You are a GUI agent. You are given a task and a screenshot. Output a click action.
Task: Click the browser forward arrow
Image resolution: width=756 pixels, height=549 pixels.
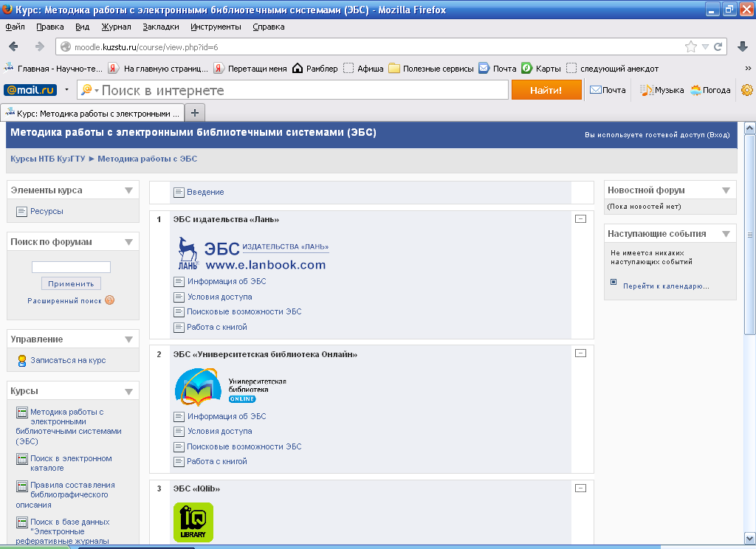pyautogui.click(x=40, y=46)
